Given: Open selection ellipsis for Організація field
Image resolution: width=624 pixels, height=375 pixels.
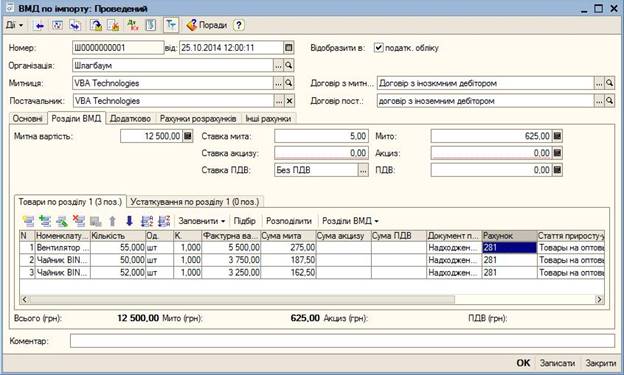Looking at the screenshot, I should tap(279, 65).
